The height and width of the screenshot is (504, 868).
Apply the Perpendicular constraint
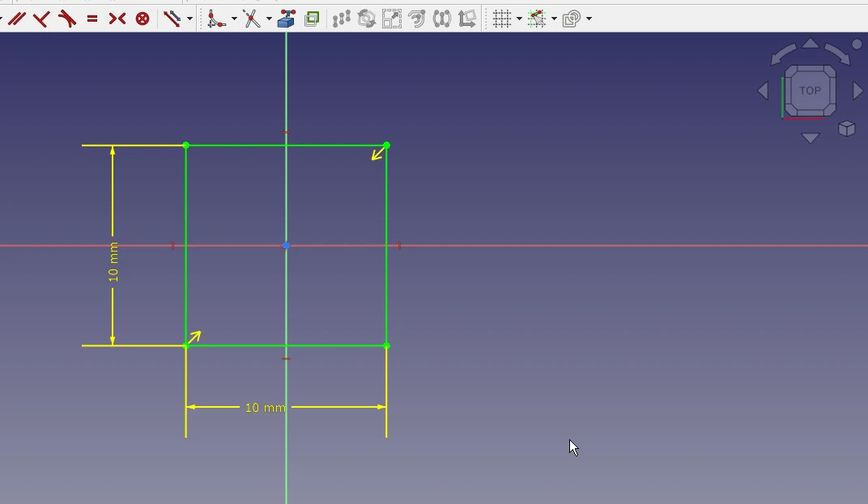[x=41, y=19]
